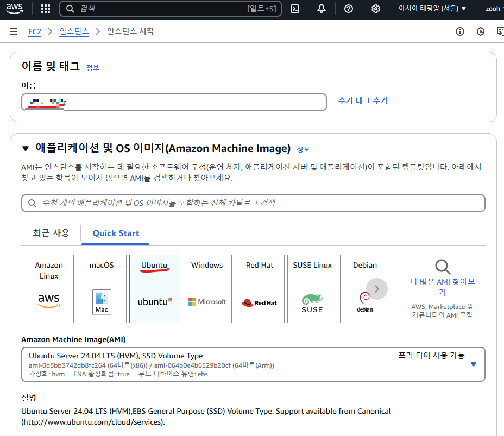Select the Amazon Linux AMI card

pos(49,289)
